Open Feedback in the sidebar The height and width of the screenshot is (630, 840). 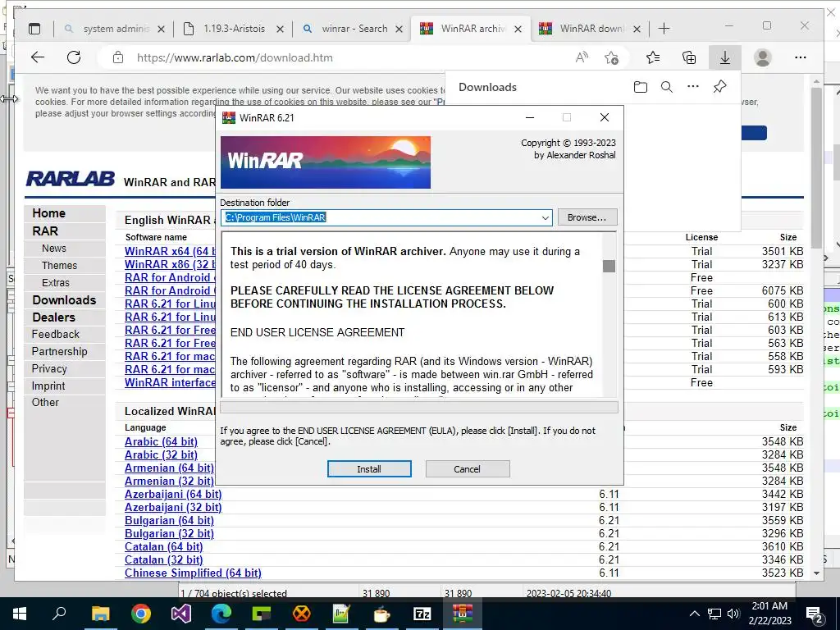click(x=55, y=335)
